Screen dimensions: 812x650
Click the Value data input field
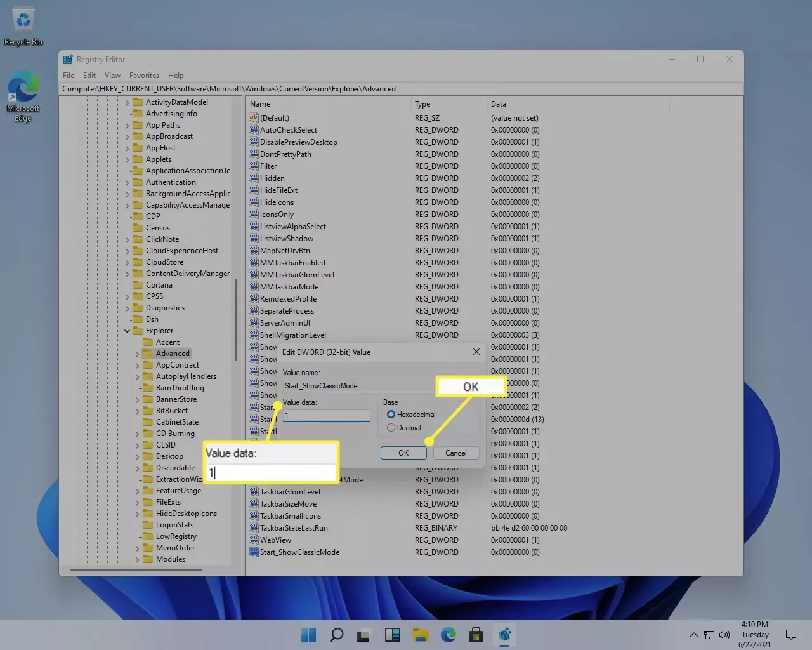click(327, 415)
